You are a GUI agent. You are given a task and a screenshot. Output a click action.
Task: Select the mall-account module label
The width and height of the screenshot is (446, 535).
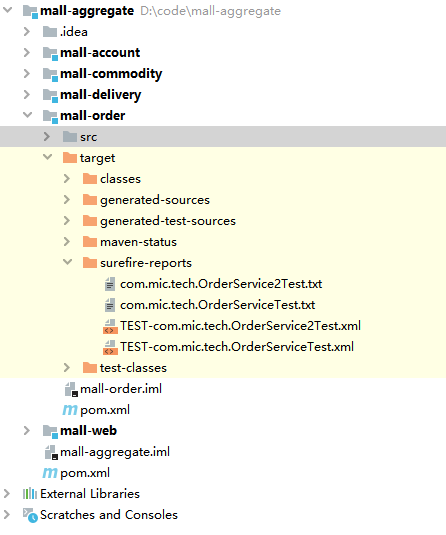[100, 53]
